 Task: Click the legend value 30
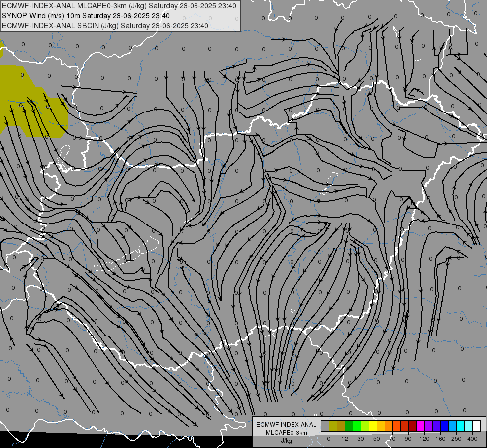click(361, 439)
